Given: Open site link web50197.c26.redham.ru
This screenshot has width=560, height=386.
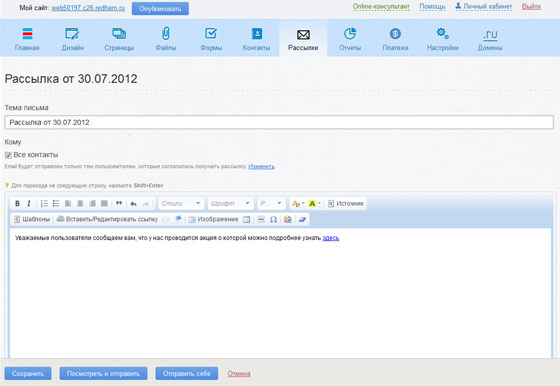Looking at the screenshot, I should 88,8.
